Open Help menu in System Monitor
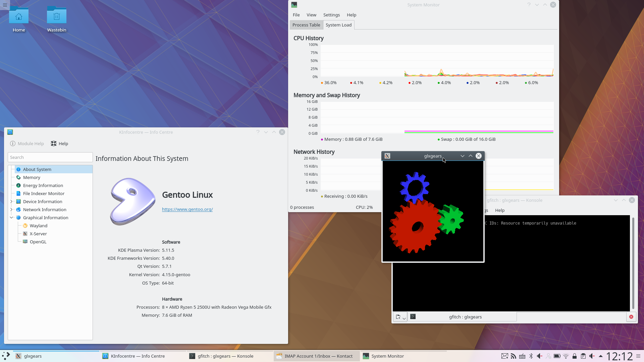 pyautogui.click(x=352, y=15)
